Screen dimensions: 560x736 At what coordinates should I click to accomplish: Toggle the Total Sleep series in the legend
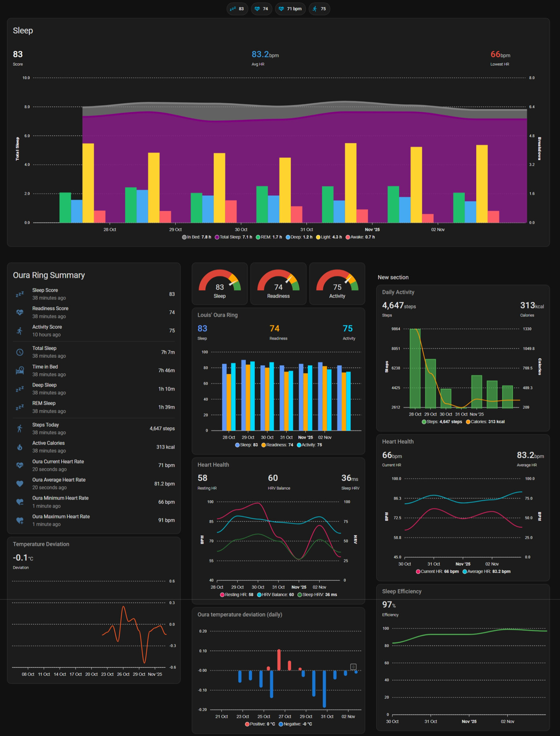(x=233, y=237)
